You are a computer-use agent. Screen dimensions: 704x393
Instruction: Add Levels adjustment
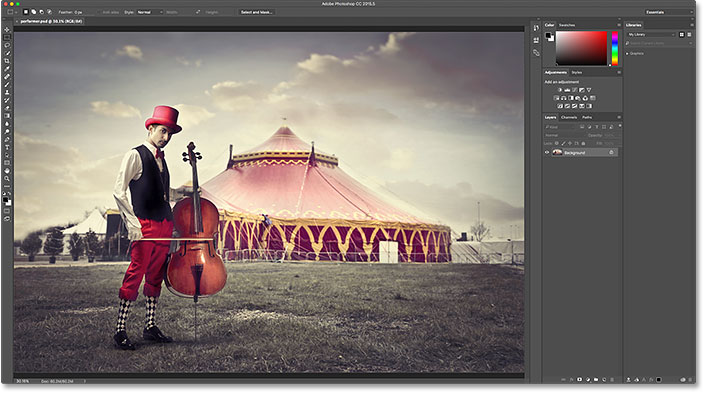coord(567,90)
